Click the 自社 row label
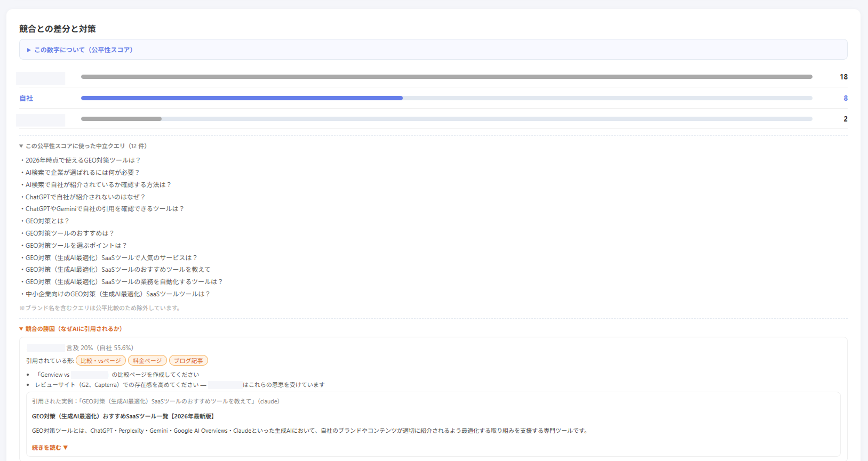Image resolution: width=868 pixels, height=461 pixels. pos(26,98)
